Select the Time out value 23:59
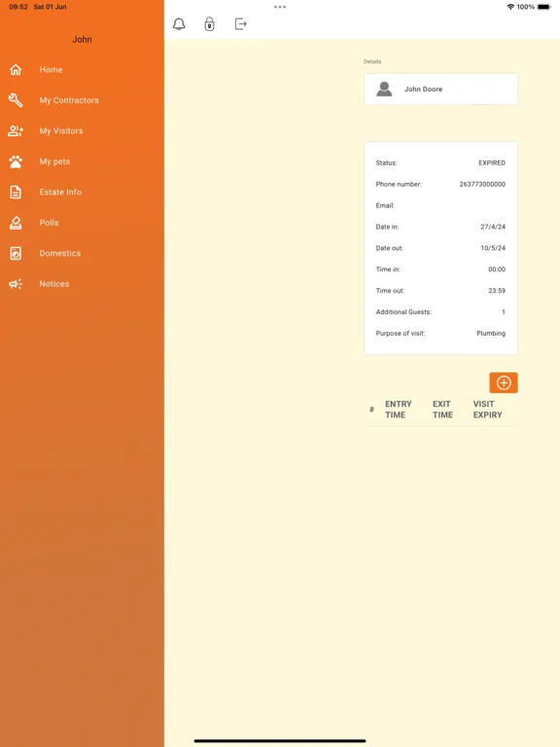The width and height of the screenshot is (560, 747). [497, 291]
